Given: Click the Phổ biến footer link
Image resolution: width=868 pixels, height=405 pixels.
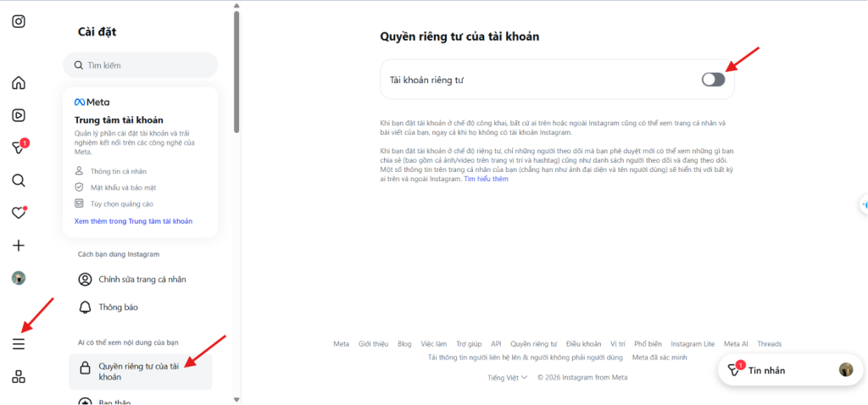Looking at the screenshot, I should [x=648, y=344].
